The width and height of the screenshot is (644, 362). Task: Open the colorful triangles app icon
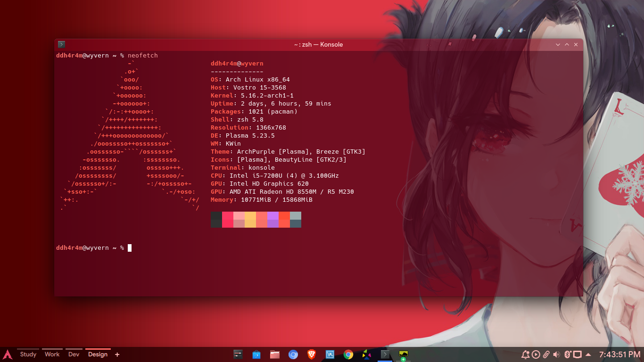[367, 354]
